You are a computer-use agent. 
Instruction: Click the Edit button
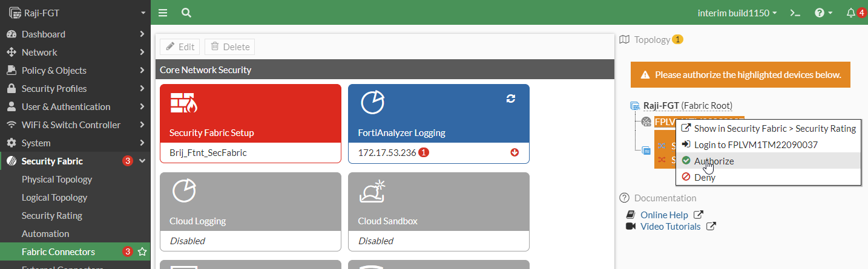180,47
